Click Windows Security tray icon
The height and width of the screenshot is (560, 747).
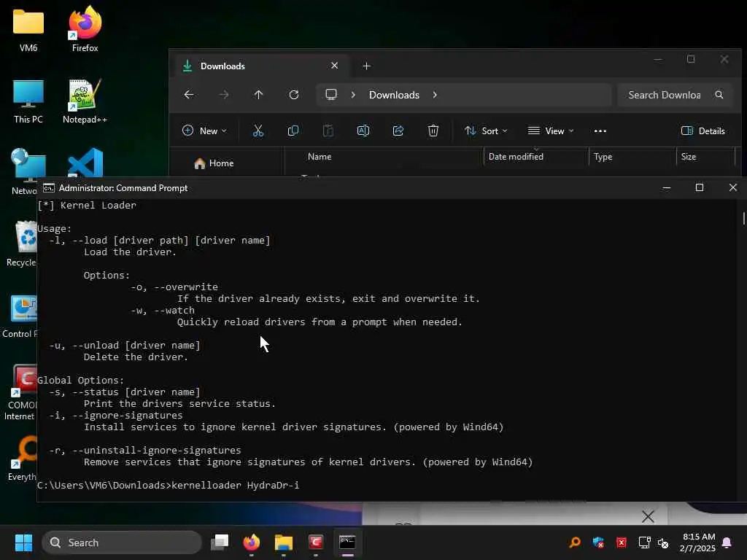(x=598, y=542)
